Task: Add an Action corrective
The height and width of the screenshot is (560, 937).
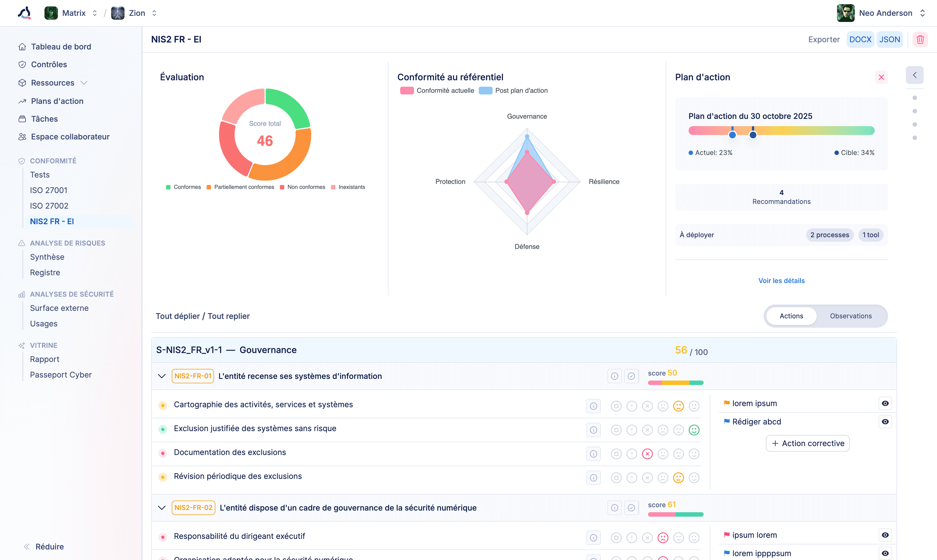Action: [808, 443]
